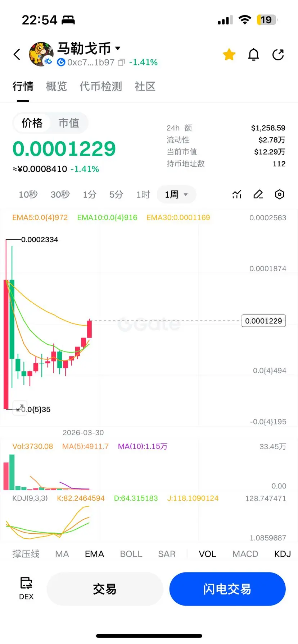Open chart indicators icon
Image resolution: width=298 pixels, height=644 pixels.
point(237,194)
